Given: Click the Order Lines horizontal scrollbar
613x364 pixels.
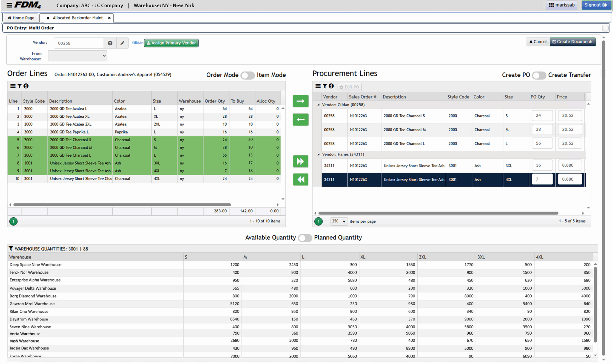Looking at the screenshot, I should point(122,204).
